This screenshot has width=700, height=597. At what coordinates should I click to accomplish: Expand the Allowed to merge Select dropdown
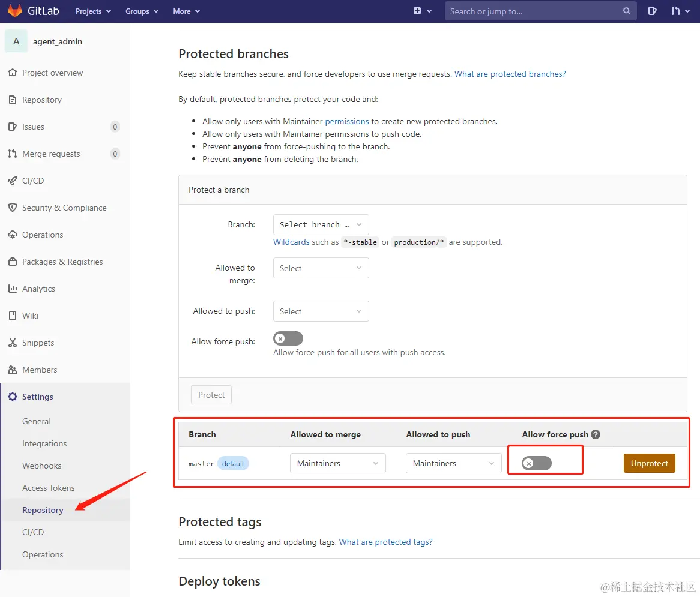321,268
